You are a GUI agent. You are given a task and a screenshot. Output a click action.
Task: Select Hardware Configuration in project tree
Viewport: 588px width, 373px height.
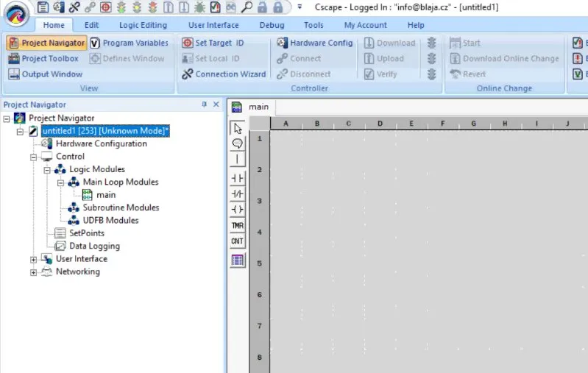click(x=101, y=144)
